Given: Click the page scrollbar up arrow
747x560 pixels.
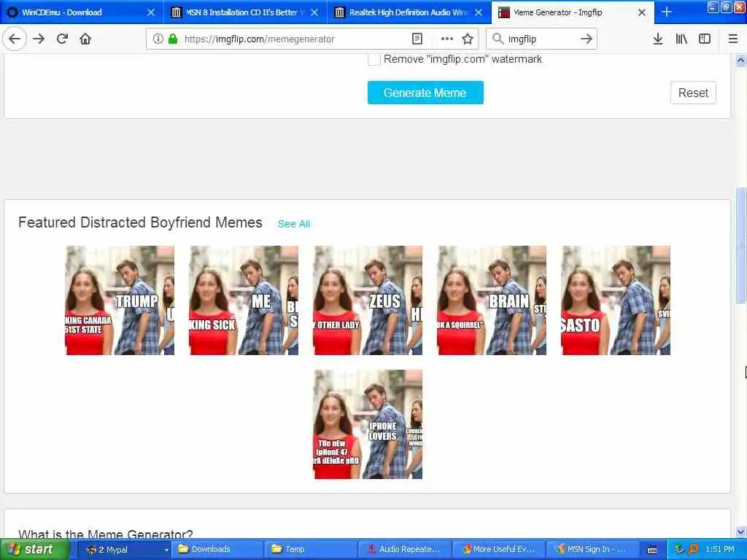Looking at the screenshot, I should 740,61.
